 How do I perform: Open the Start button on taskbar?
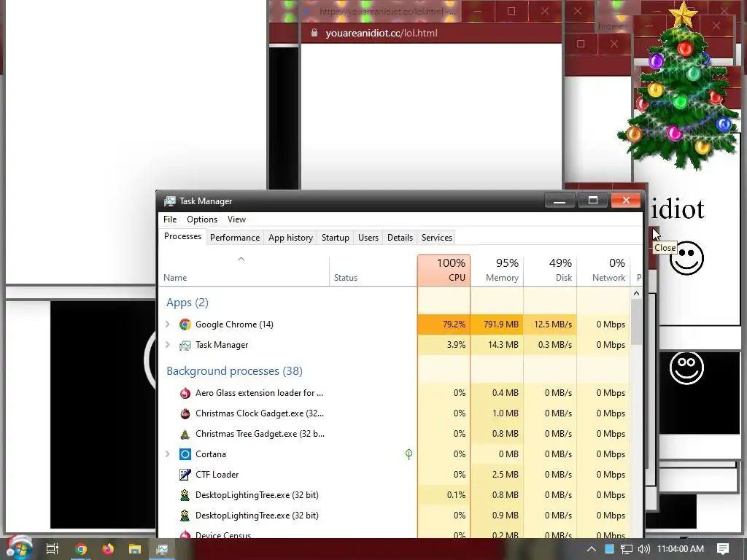[19, 548]
